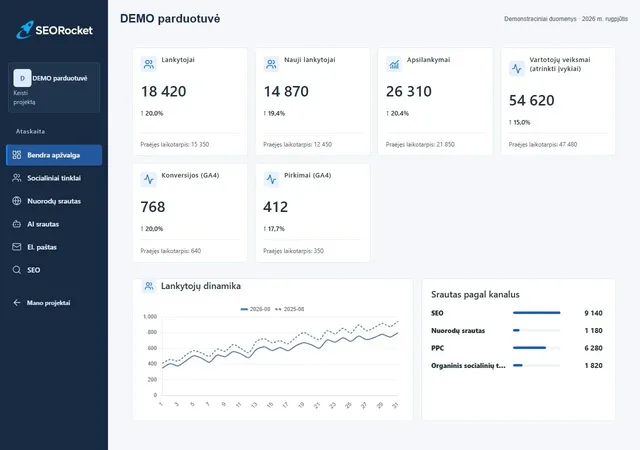The height and width of the screenshot is (450, 640).
Task: Click the PPC channel value 6 280
Action: pyautogui.click(x=593, y=348)
